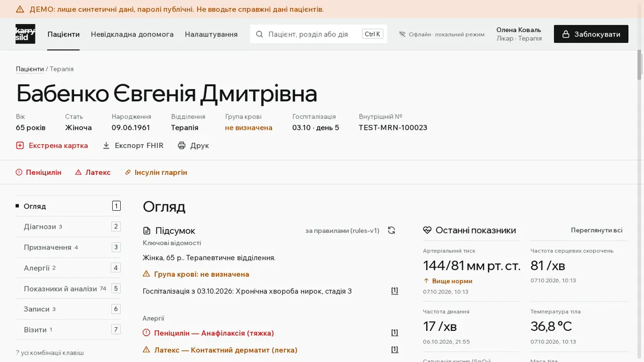This screenshot has height=362, width=644.
Task: Click the refresh summary icon
Action: point(392,231)
